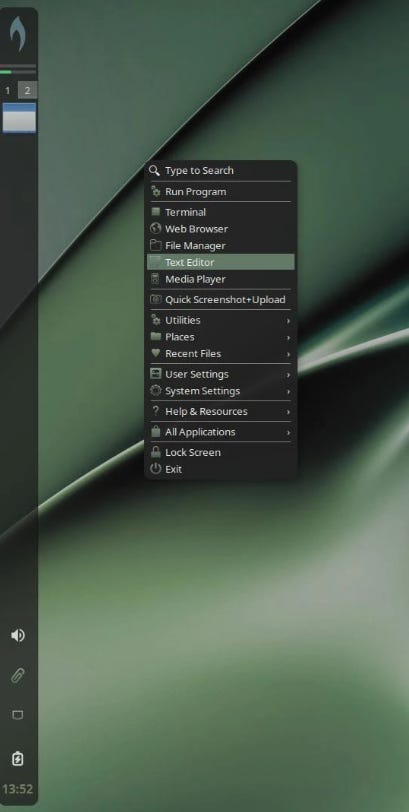Click the Terminal icon in the menu
Image resolution: width=409 pixels, height=812 pixels.
(155, 212)
